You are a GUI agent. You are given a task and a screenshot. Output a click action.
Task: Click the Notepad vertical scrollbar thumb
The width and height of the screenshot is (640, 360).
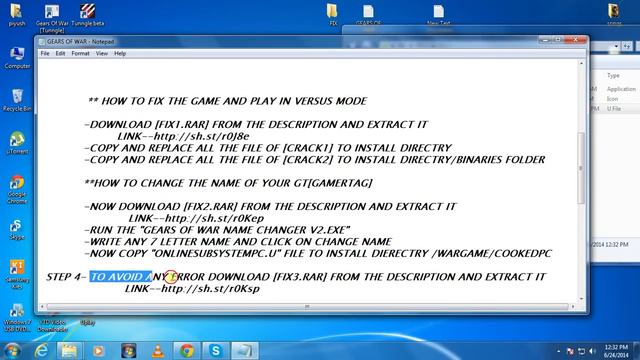[581, 168]
